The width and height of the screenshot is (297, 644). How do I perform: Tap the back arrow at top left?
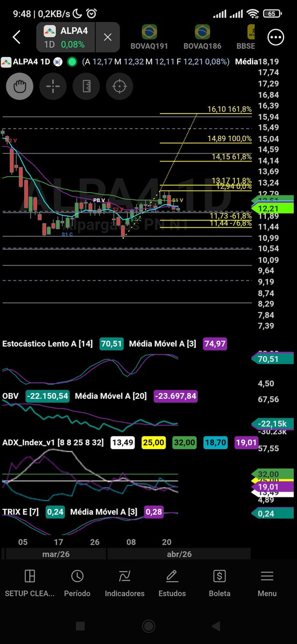(x=17, y=37)
